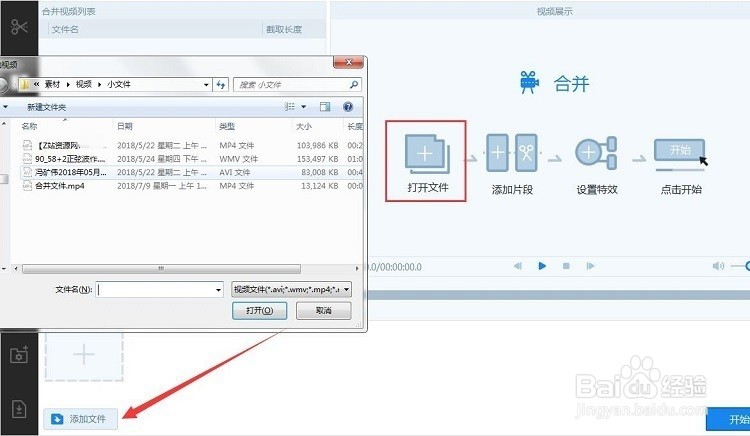Step to the next frame

pos(591,266)
